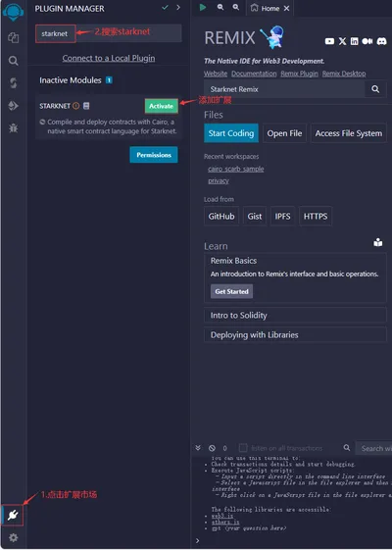
Task: Open the Remix Medium icon
Action: pyautogui.click(x=367, y=41)
